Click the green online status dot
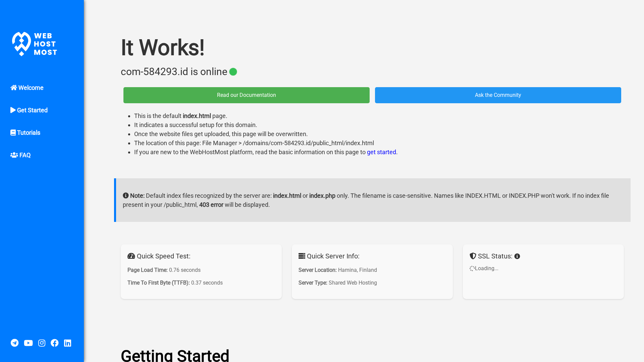This screenshot has width=644, height=362. [x=233, y=72]
